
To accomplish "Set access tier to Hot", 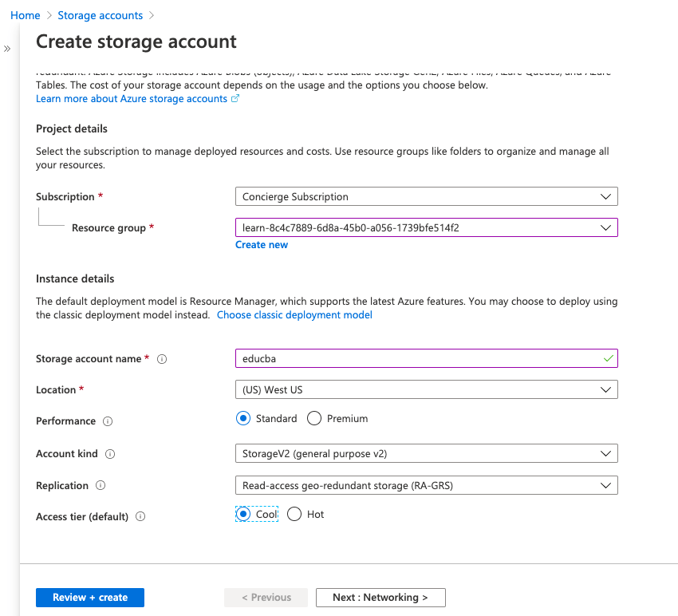I will pyautogui.click(x=294, y=515).
